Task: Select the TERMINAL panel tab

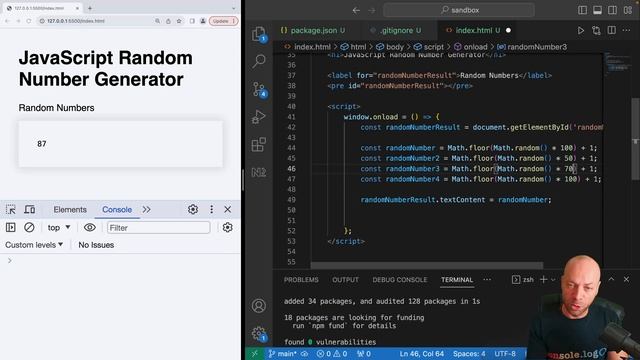Action: (457, 280)
